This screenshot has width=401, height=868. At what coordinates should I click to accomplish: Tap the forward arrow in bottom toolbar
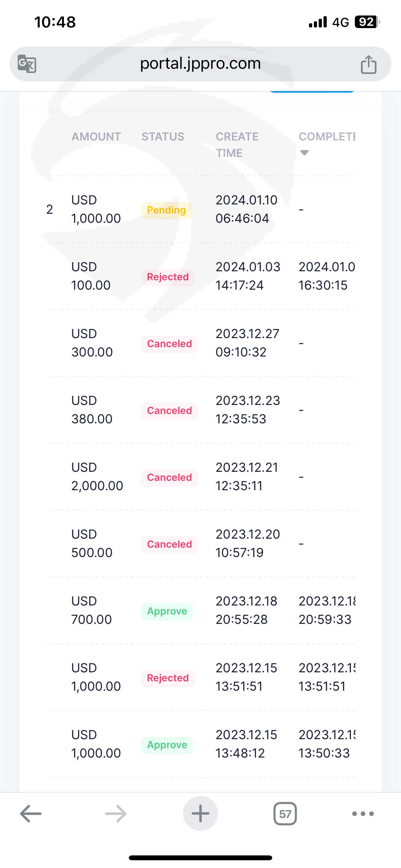116,814
